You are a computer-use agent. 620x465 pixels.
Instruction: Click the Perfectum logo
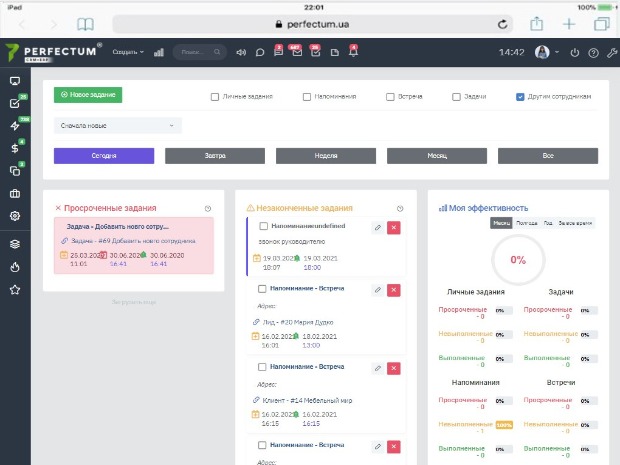53,53
